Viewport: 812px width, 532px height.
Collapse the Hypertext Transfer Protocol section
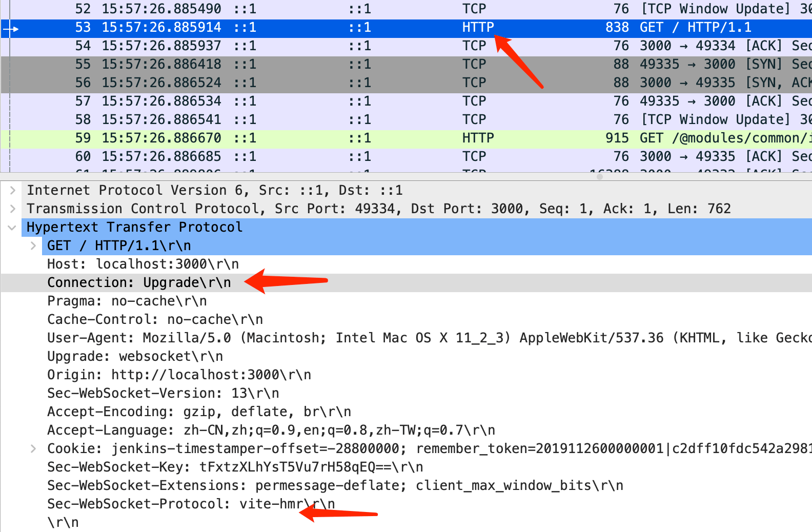tap(12, 227)
